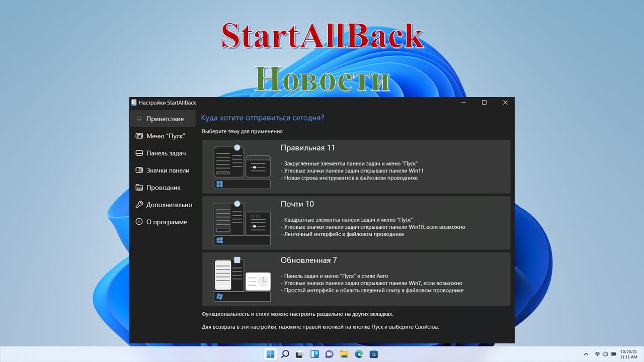Screen dimensions: 644x362
Task: Open the О программе section
Action: click(x=163, y=222)
